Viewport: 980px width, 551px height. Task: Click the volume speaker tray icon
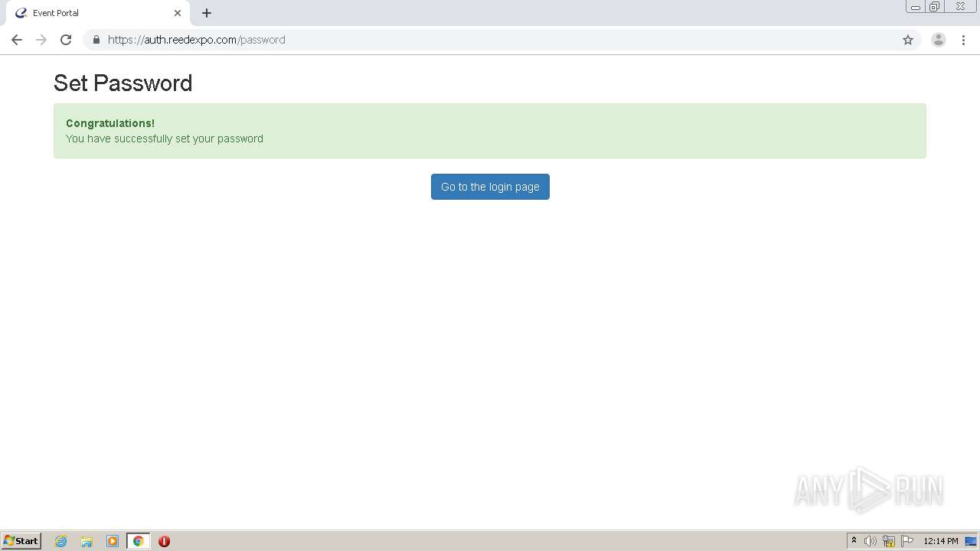tap(870, 541)
